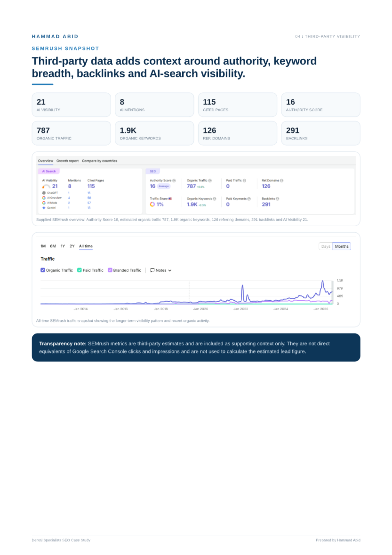The width and height of the screenshot is (392, 555).
Task: Select the 1Y time range
Action: click(x=63, y=246)
